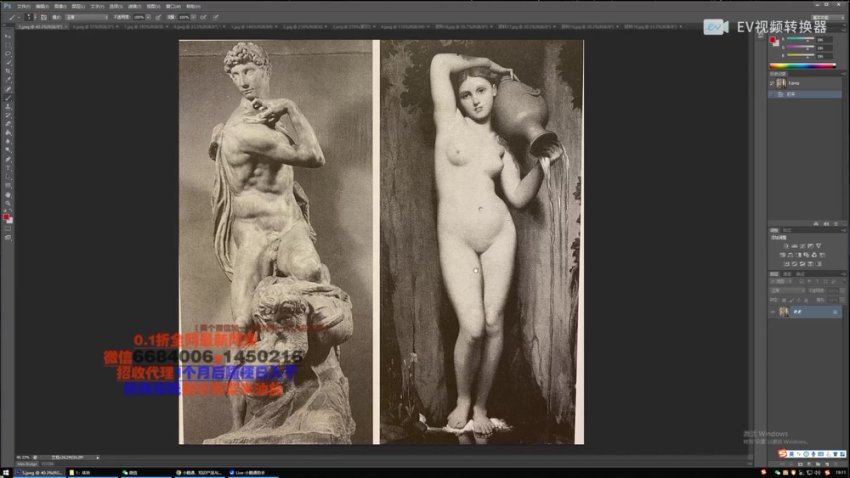Image resolution: width=850 pixels, height=478 pixels.
Task: Select the Eyedropper tool
Action: pos(8,80)
